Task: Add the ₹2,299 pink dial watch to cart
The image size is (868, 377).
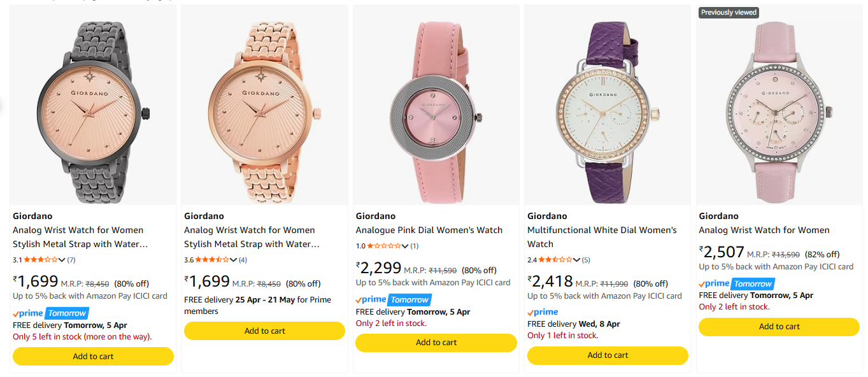Action: click(x=436, y=343)
